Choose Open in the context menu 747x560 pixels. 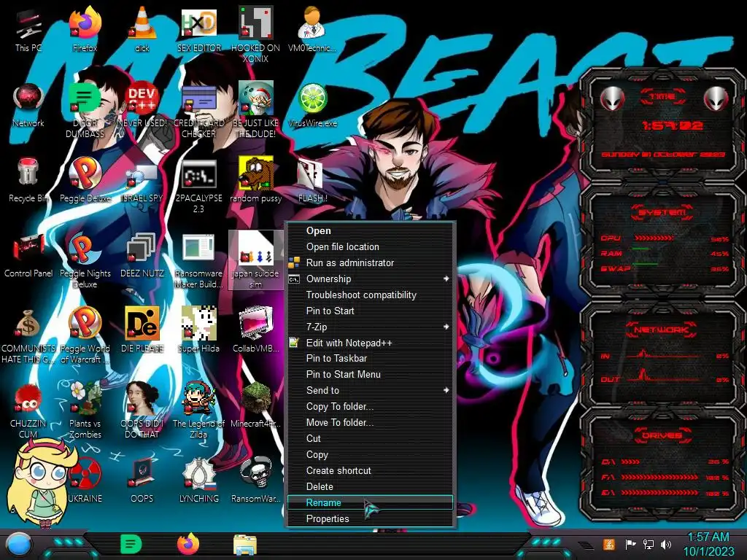[x=370, y=230]
